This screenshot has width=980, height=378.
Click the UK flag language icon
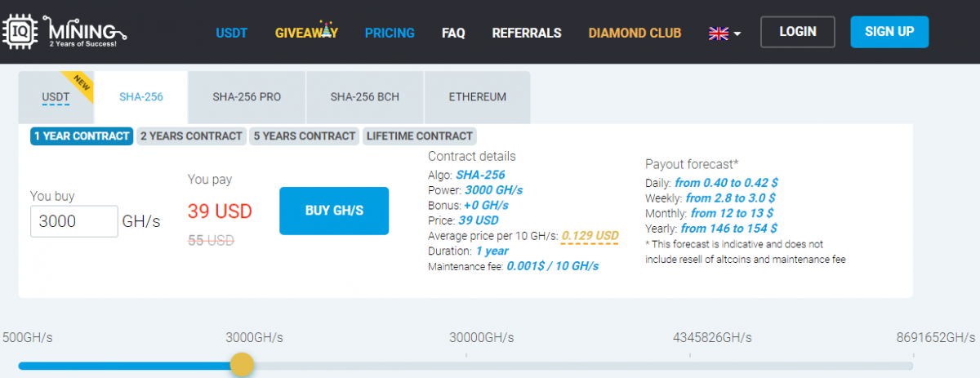pyautogui.click(x=719, y=33)
